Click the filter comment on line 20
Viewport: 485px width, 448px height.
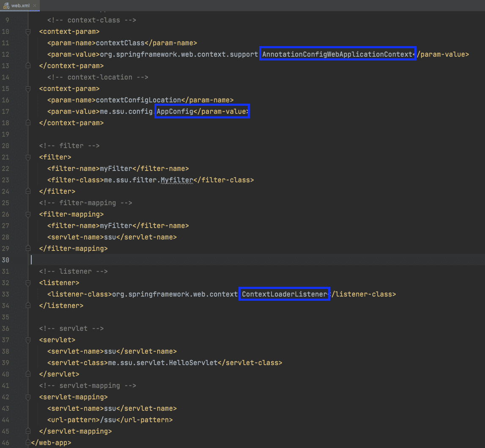[x=69, y=146]
